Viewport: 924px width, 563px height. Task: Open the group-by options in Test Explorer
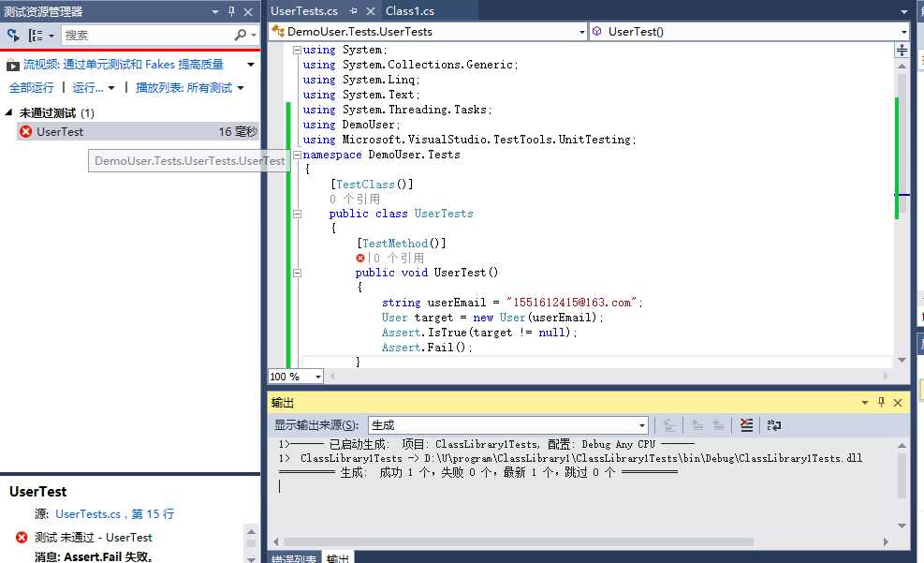coord(40,36)
